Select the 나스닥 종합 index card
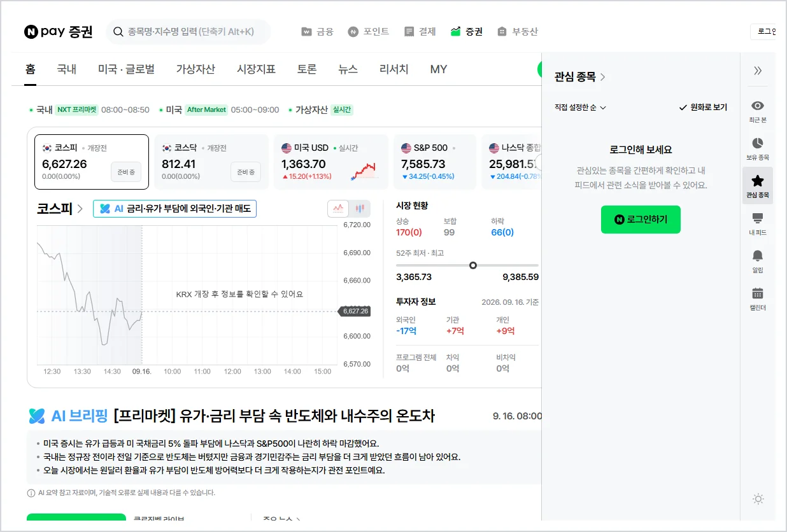Image resolution: width=787 pixels, height=532 pixels. pyautogui.click(x=511, y=162)
